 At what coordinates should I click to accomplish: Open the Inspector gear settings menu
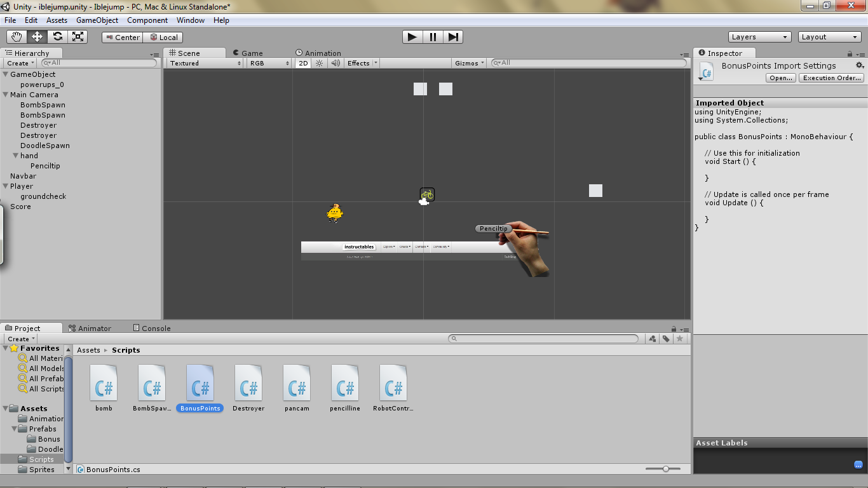[x=860, y=65]
